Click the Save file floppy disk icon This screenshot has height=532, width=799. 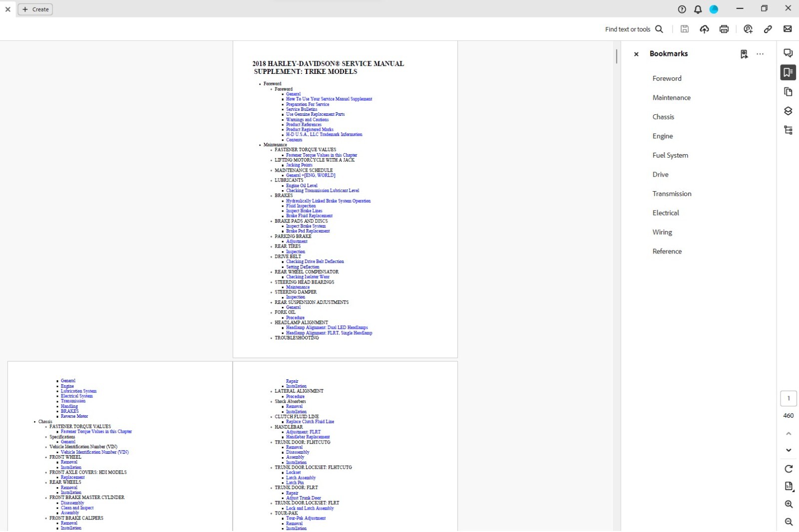pyautogui.click(x=685, y=29)
